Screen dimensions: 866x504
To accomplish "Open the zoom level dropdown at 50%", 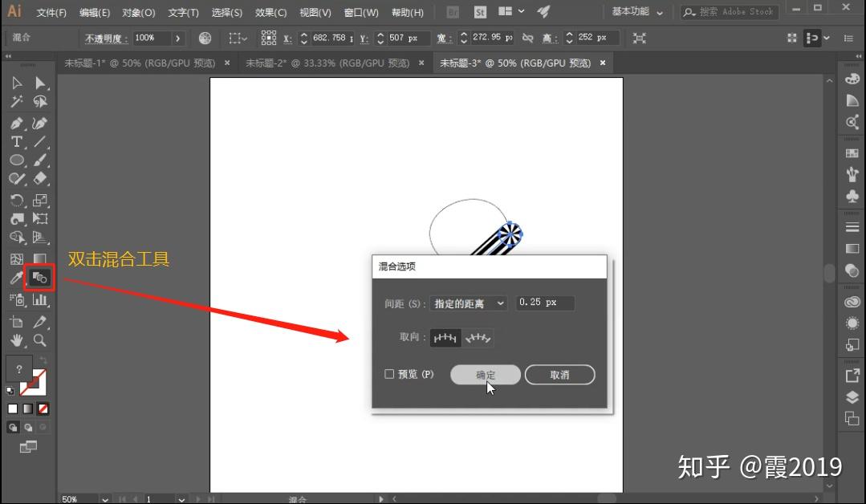I will tap(105, 499).
